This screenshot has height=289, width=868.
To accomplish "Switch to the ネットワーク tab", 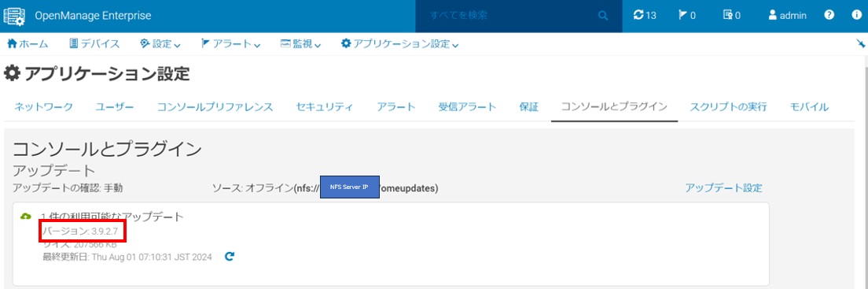I will pos(43,107).
